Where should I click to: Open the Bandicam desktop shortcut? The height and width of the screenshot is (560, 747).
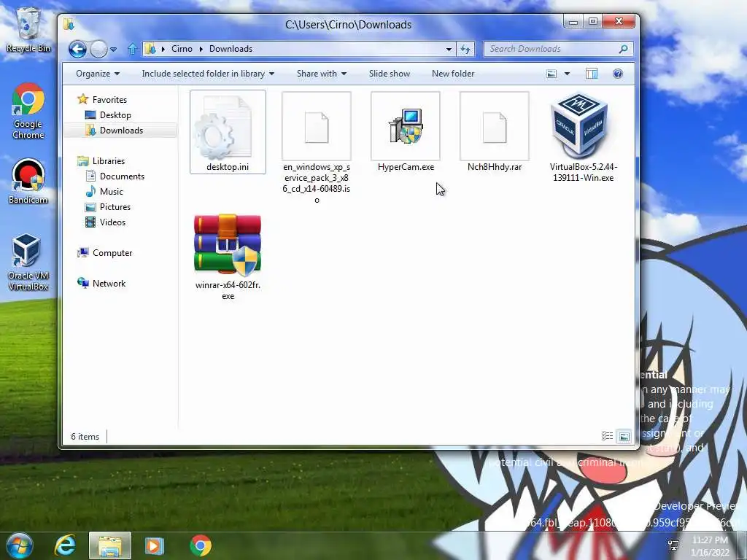pos(28,181)
